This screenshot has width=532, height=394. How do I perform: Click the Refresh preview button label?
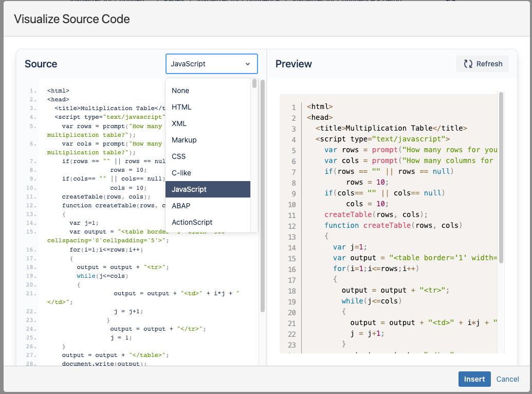(489, 64)
